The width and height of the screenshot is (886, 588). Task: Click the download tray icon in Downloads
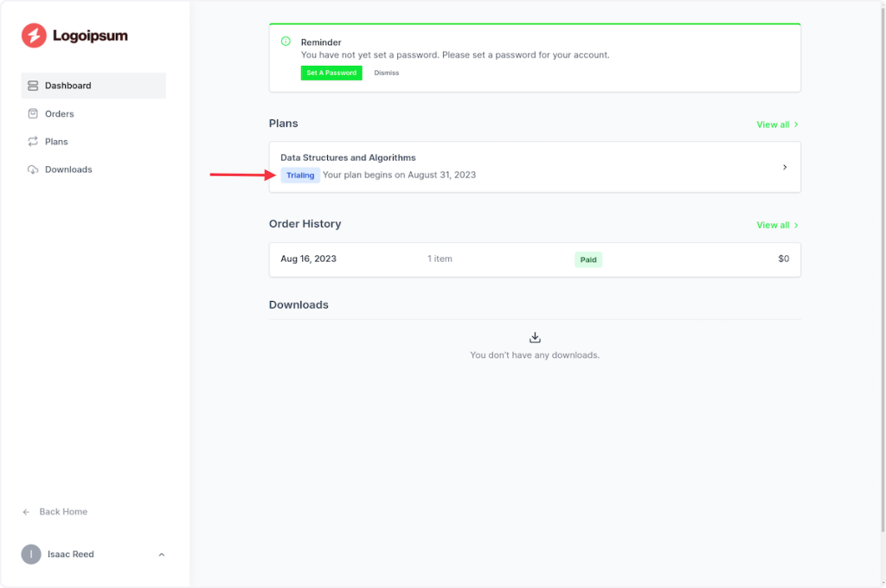(535, 337)
